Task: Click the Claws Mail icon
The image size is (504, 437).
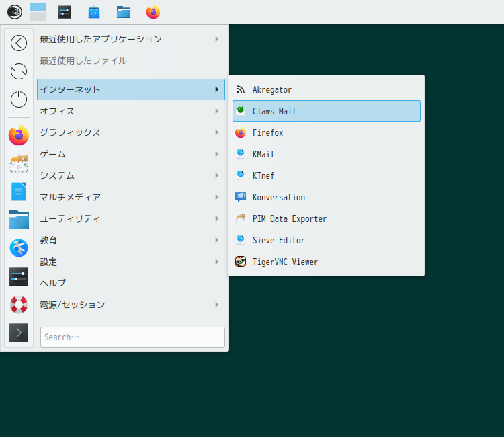Action: [x=241, y=111]
